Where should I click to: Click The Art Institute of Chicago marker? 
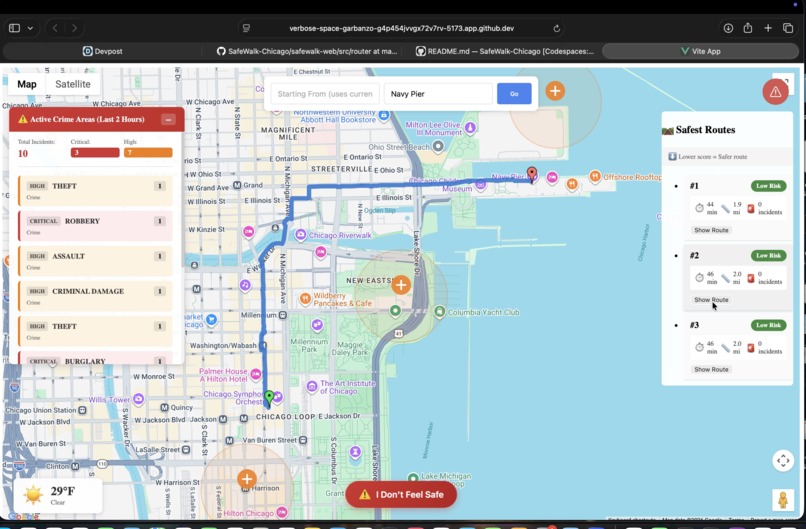[312, 386]
